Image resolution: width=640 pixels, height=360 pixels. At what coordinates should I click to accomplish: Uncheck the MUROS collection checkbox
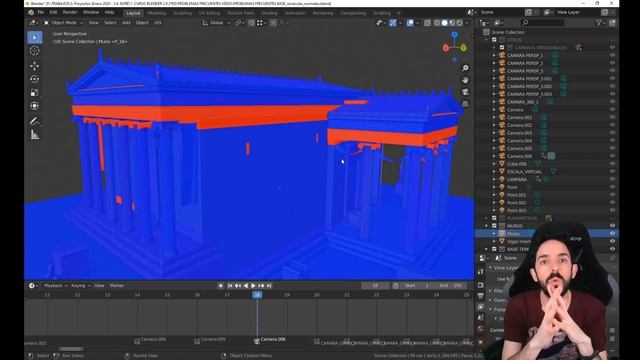(494, 226)
